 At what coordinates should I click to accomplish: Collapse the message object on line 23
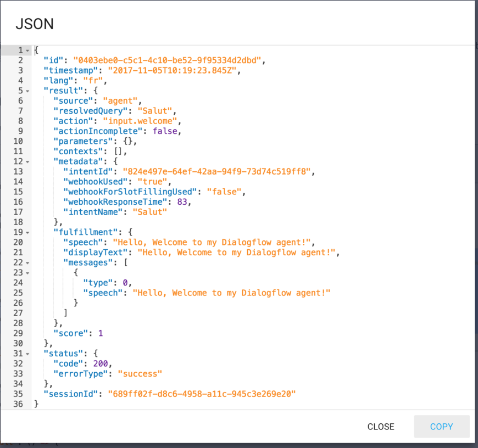[26, 272]
